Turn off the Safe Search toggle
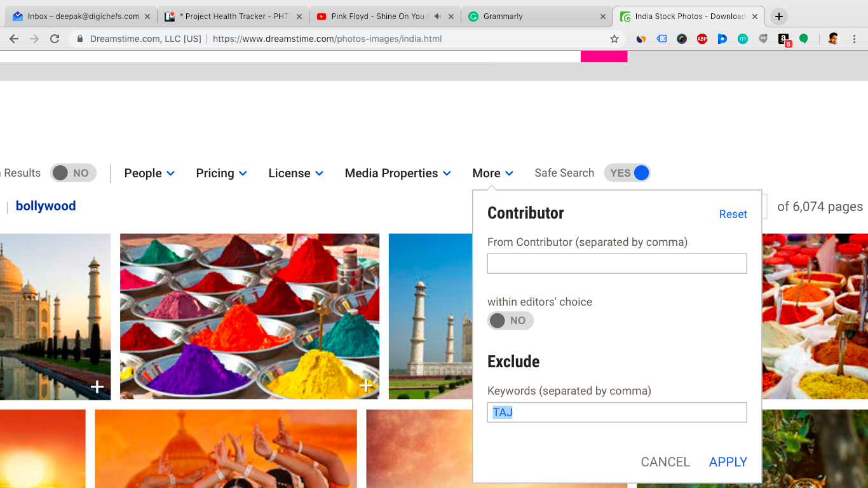This screenshot has height=488, width=868. 627,173
